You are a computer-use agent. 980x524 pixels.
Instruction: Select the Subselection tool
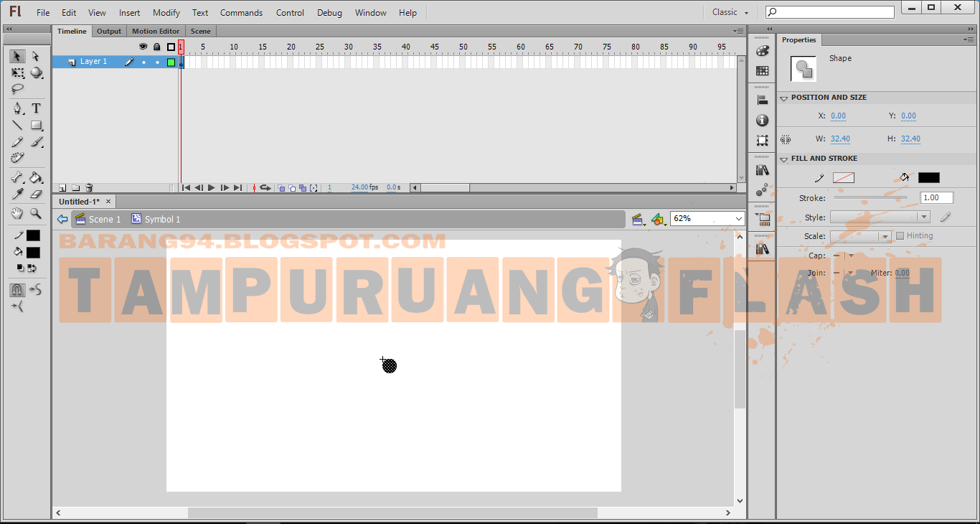pos(36,56)
